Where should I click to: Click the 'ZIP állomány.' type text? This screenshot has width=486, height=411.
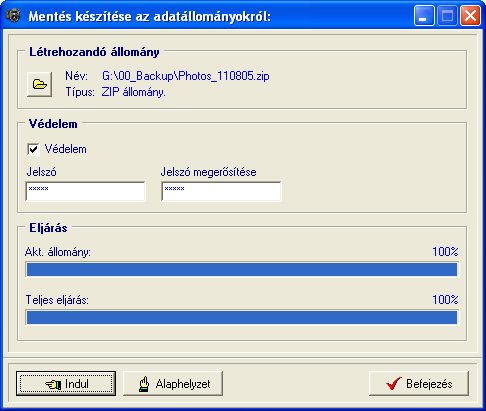coord(133,92)
